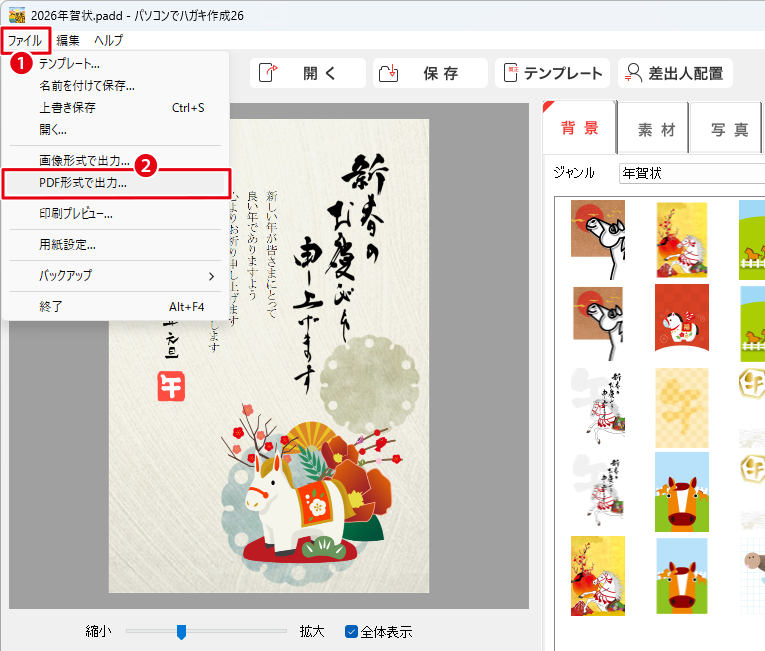Viewport: 765px width, 651px height.
Task: Click the app icon in title bar
Action: point(17,15)
